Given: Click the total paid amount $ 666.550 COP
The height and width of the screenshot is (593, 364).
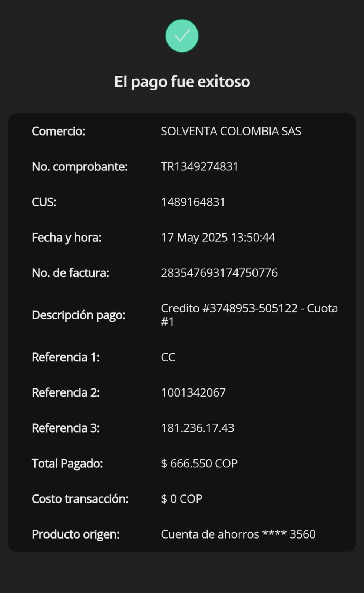Looking at the screenshot, I should coord(199,463).
